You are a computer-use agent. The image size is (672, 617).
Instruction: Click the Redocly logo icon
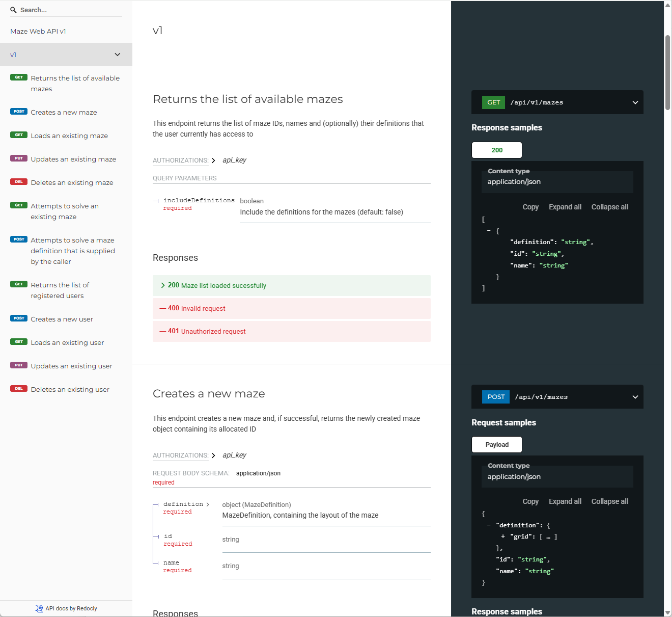(x=39, y=608)
